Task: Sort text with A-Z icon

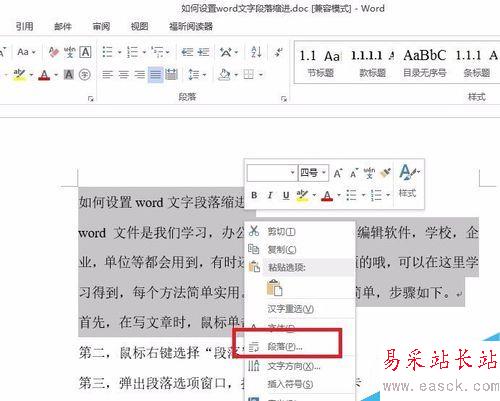Action: click(x=256, y=52)
